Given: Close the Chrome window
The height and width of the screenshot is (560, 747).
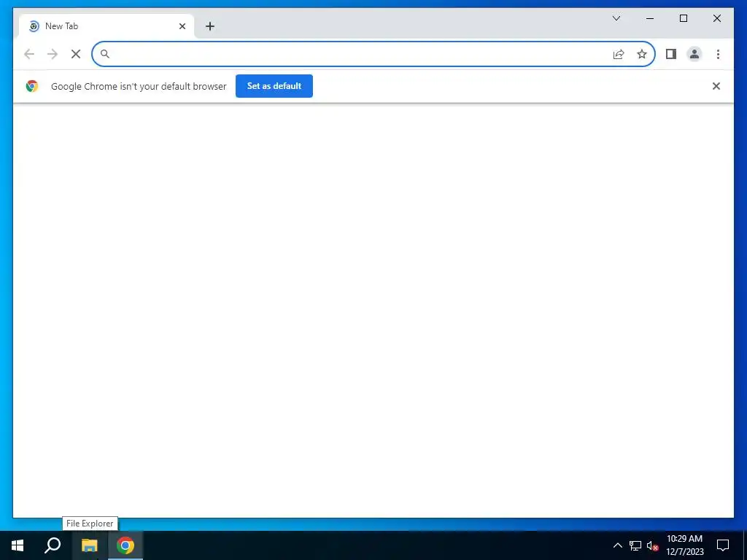Looking at the screenshot, I should coord(716,18).
